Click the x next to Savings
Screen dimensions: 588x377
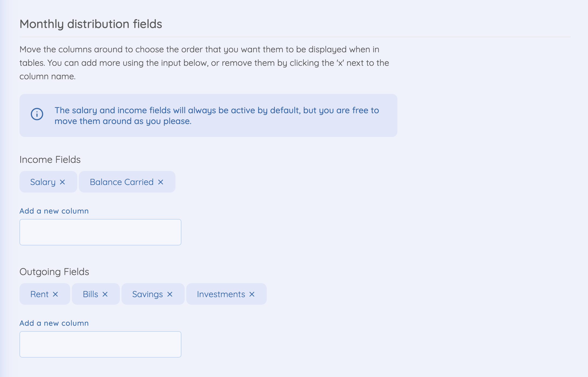[170, 294]
